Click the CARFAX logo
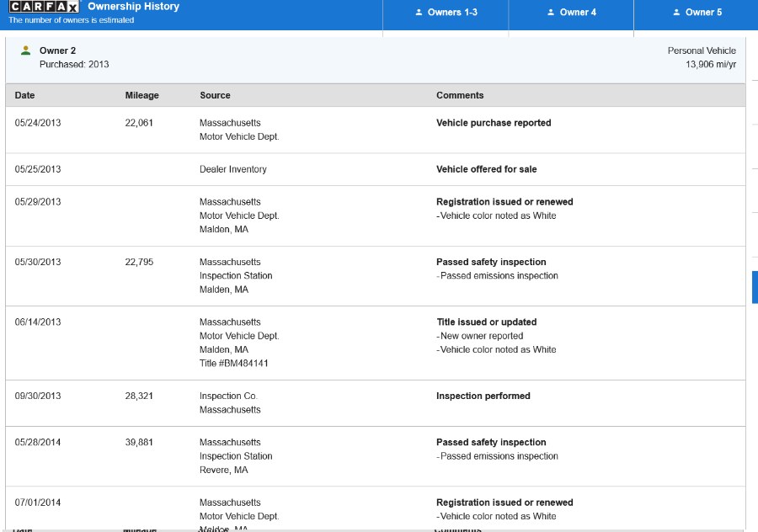The image size is (758, 532). 44,7
